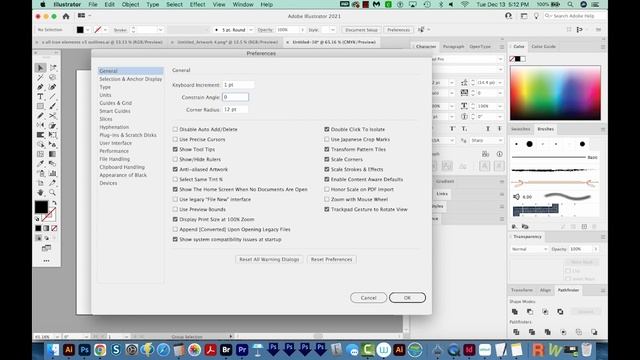Click Reset All Warning Dialogs
Viewport: 640px width, 360px height.
tap(269, 260)
